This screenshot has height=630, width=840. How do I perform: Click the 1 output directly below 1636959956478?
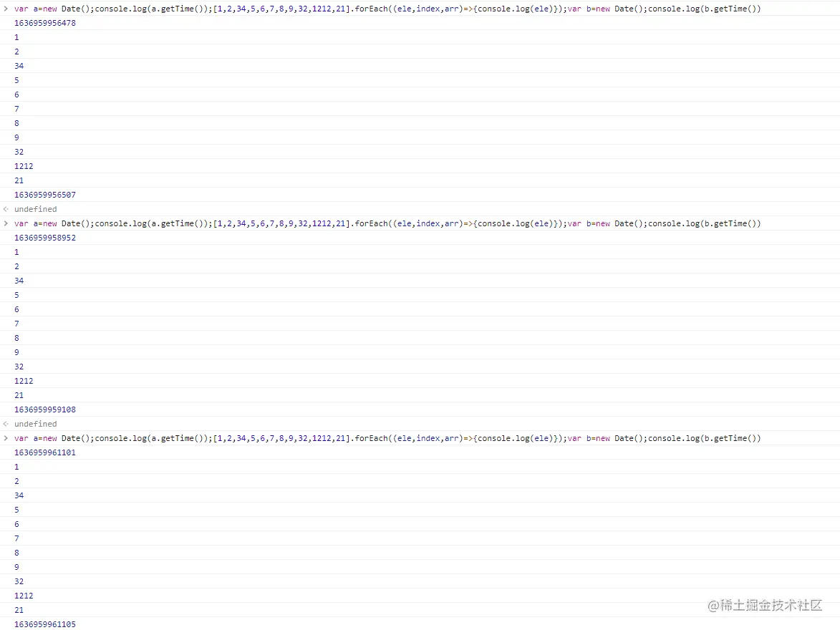[x=16, y=37]
